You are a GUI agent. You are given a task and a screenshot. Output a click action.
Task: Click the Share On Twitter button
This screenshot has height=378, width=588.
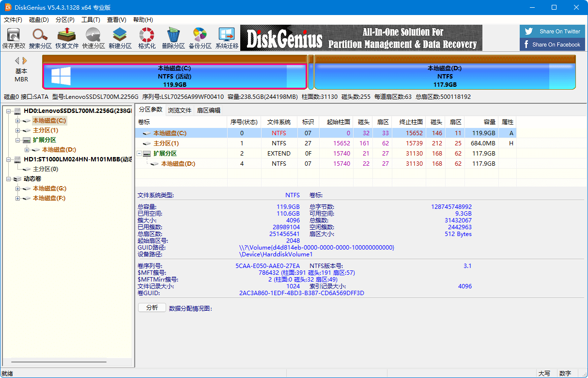(x=552, y=31)
